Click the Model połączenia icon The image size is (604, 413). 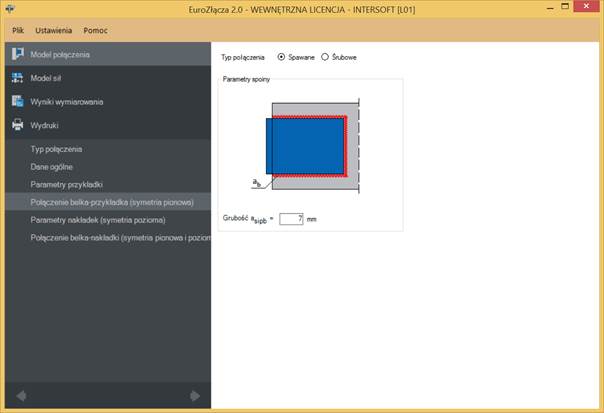(17, 54)
